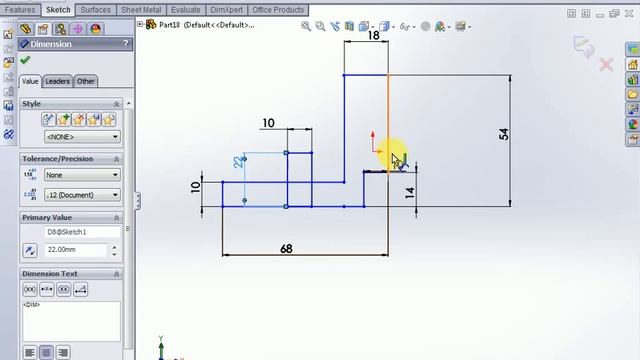The image size is (640, 360).
Task: Apply default attributes to dimension style
Action: pos(48,120)
